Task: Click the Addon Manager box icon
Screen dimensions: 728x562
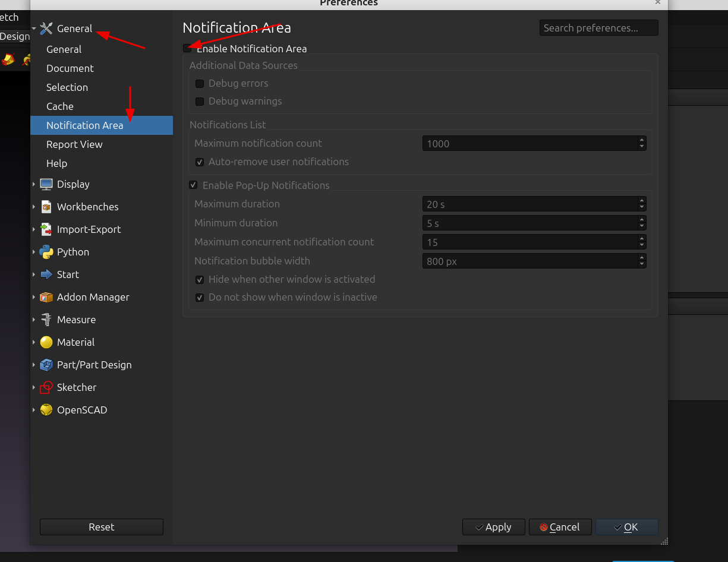Action: pyautogui.click(x=46, y=297)
